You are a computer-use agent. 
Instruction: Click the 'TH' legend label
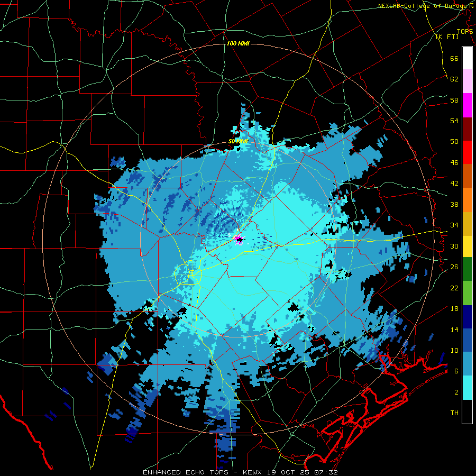pyautogui.click(x=454, y=413)
